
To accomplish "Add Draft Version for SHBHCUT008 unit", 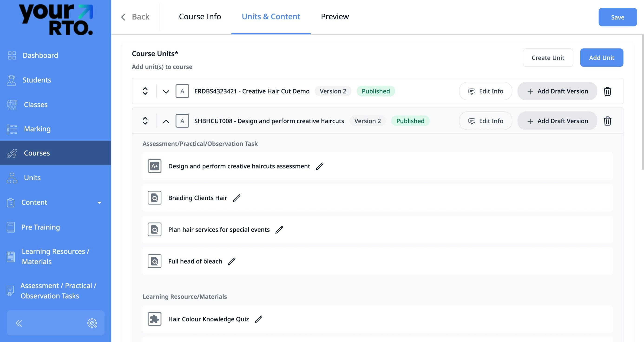I will (x=557, y=121).
